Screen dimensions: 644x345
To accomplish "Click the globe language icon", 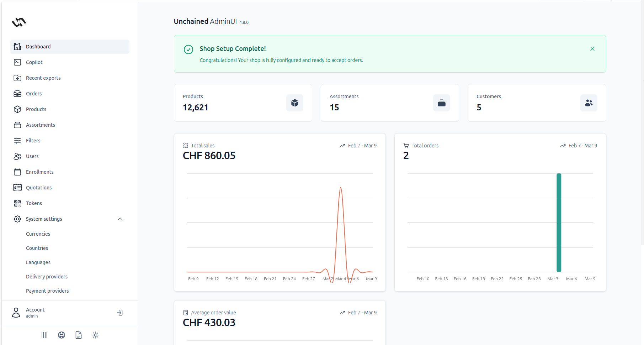I will point(62,335).
